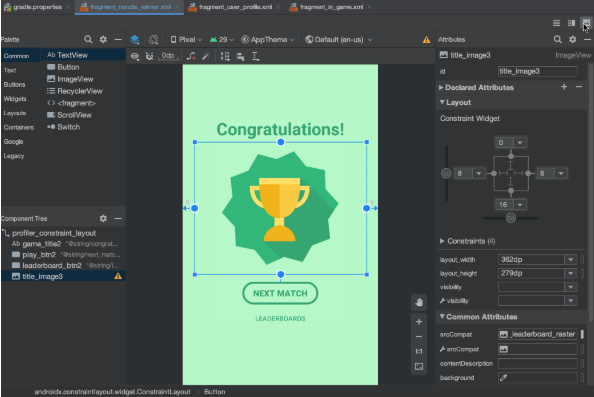594x397 pixels.
Task: Minimize the Palette panel
Action: (x=118, y=39)
